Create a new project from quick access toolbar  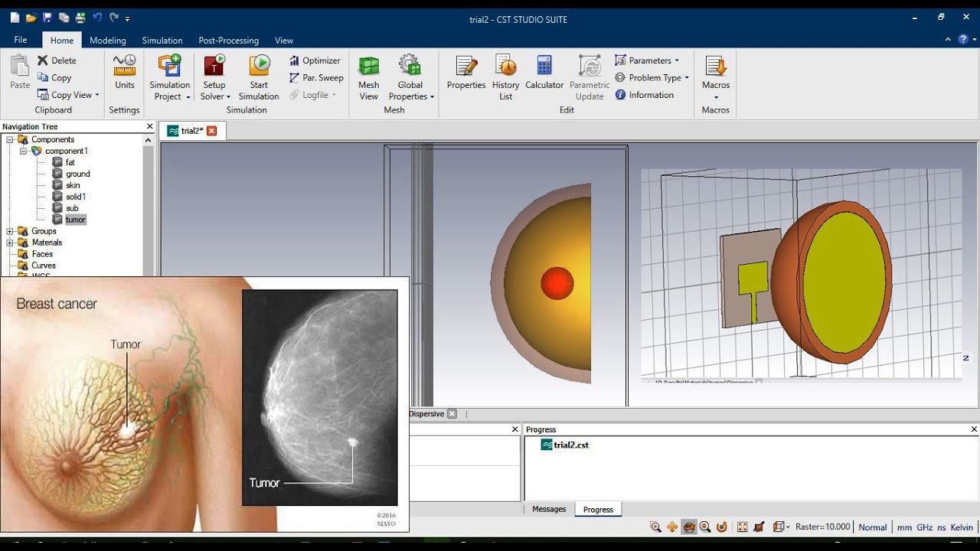pos(15,18)
